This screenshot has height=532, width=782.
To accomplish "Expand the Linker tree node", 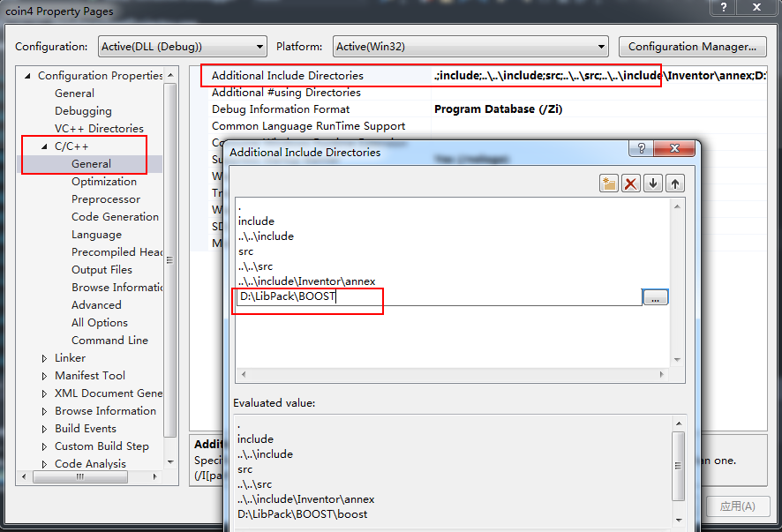I will point(45,358).
